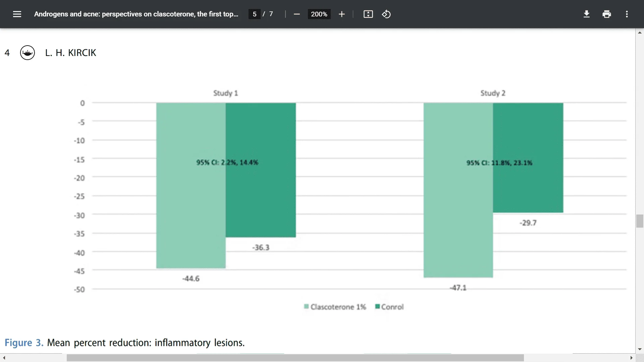The height and width of the screenshot is (362, 644).
Task: Click the -25 y-axis label
Action: 79,196
